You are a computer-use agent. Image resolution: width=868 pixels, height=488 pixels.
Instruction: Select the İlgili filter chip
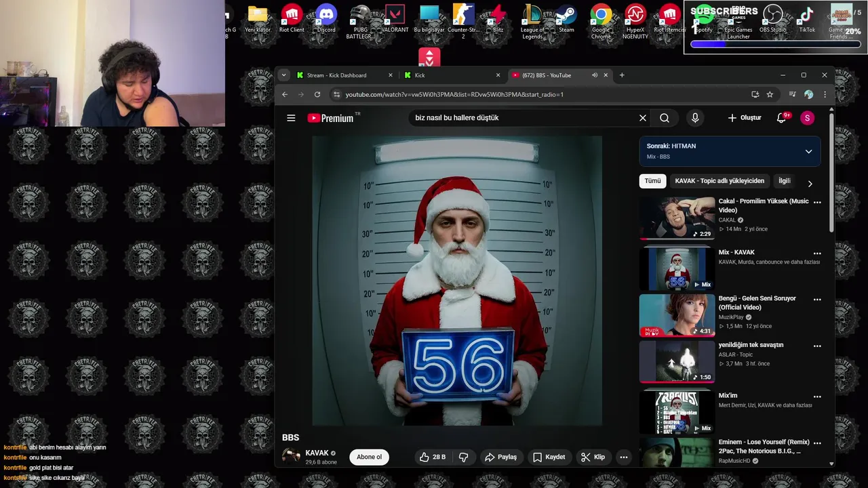point(785,181)
